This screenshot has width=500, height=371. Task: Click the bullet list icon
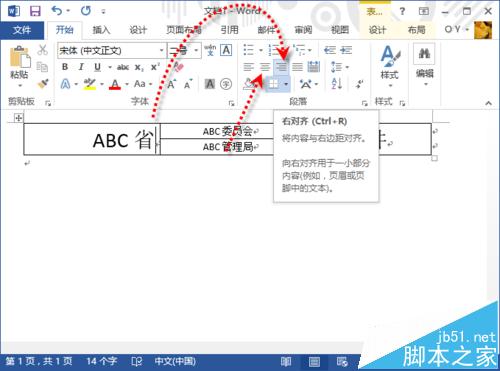click(x=248, y=50)
